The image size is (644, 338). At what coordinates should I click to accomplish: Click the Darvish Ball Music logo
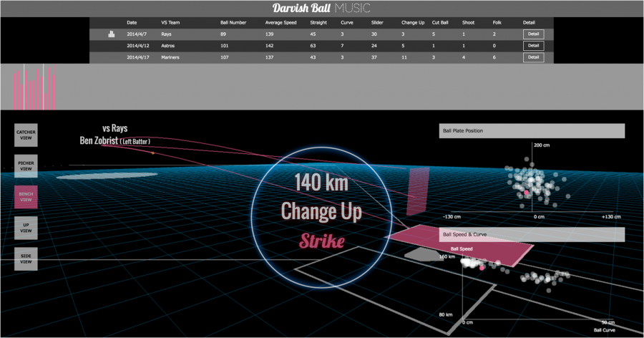coord(321,8)
